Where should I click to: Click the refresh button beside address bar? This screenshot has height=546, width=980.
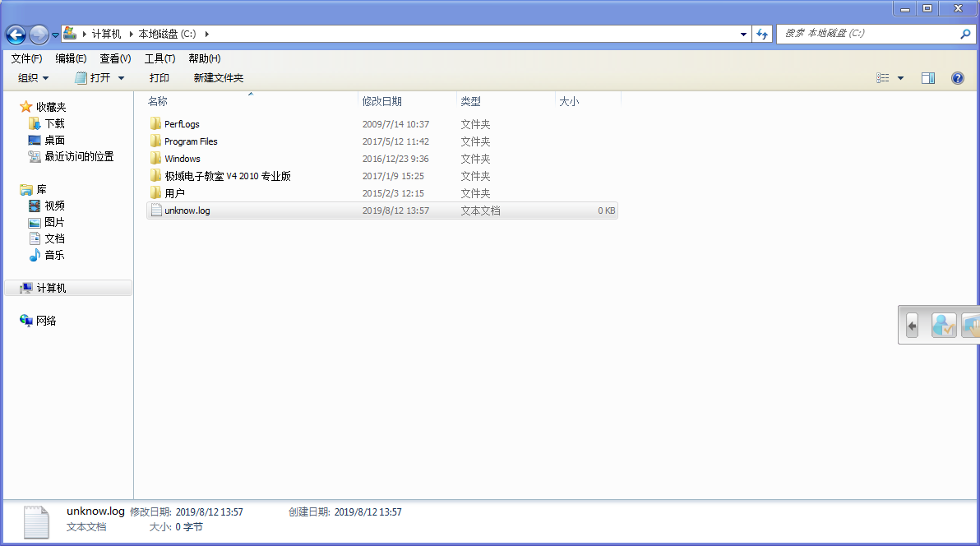tap(762, 34)
